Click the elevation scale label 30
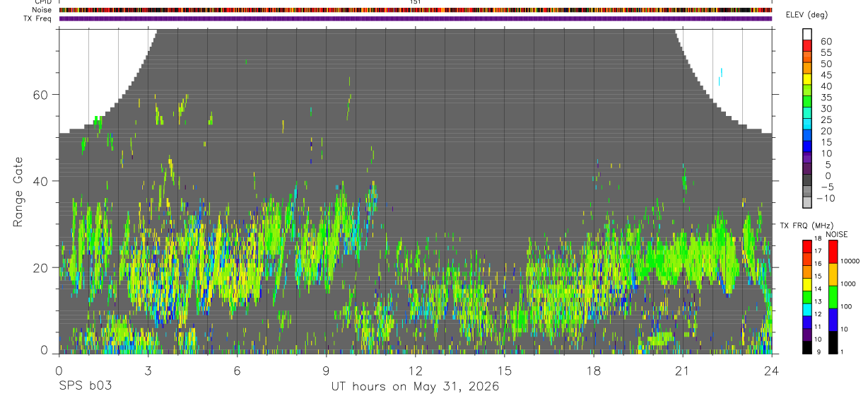The image size is (868, 401). 826,109
